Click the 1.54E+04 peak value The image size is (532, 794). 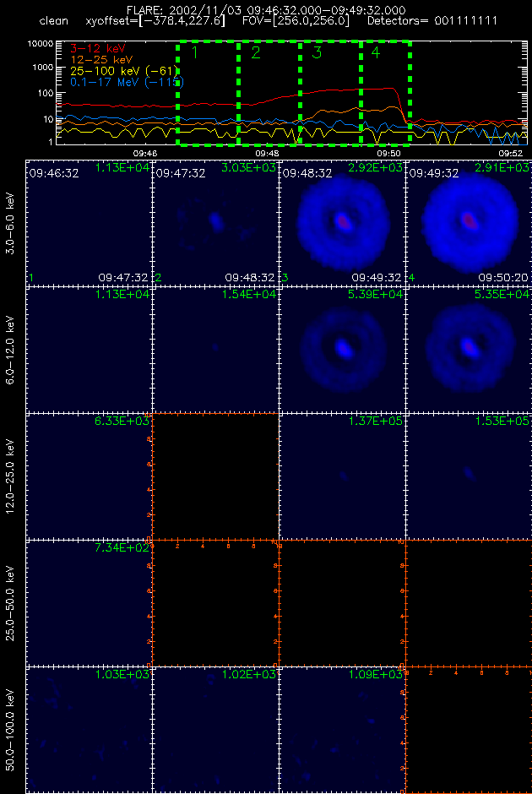point(249,294)
